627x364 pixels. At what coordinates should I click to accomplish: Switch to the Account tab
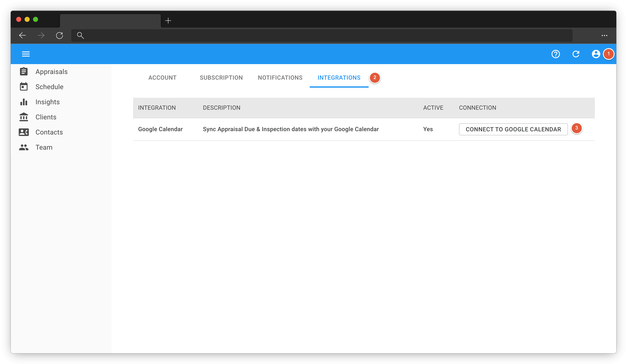[162, 78]
